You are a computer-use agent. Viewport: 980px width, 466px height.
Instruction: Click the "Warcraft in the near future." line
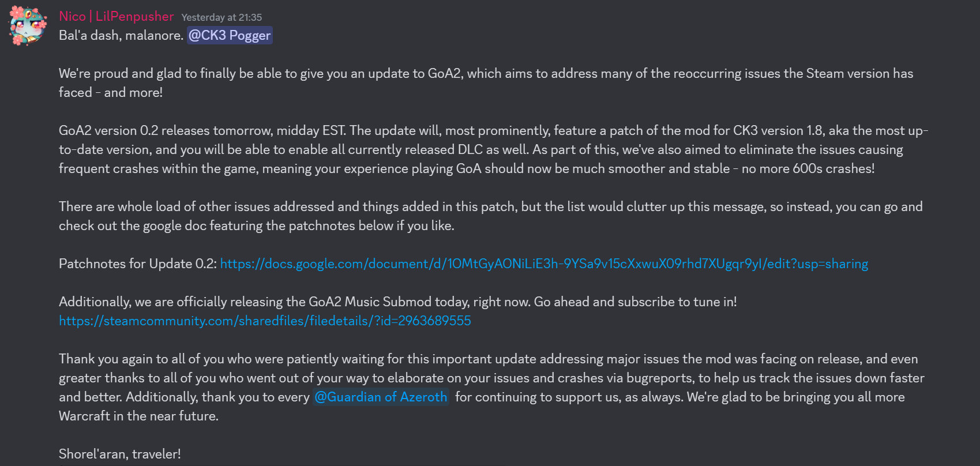[138, 416]
